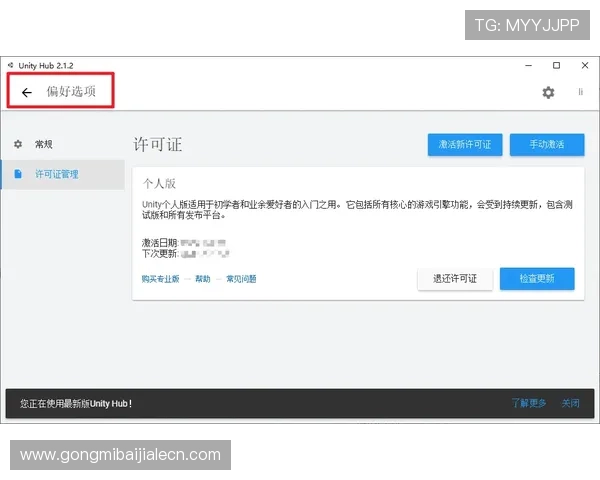
Task: Click the 您正在使用最新版Unity Hub message
Action: click(x=76, y=403)
